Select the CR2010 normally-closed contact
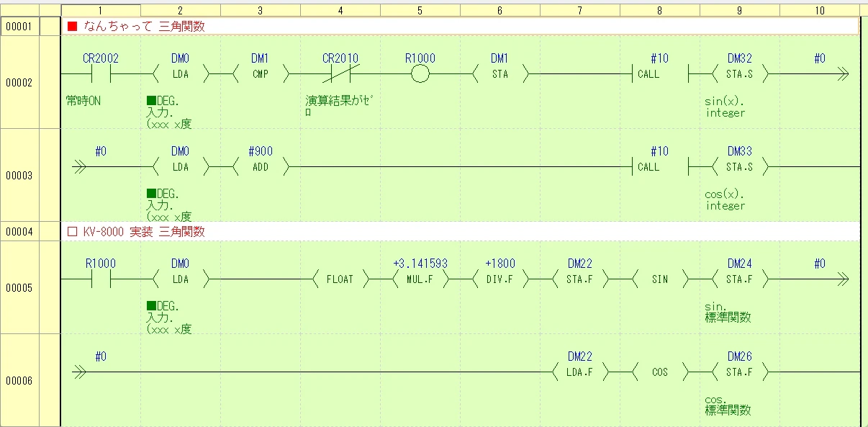This screenshot has width=868, height=427. [x=340, y=74]
